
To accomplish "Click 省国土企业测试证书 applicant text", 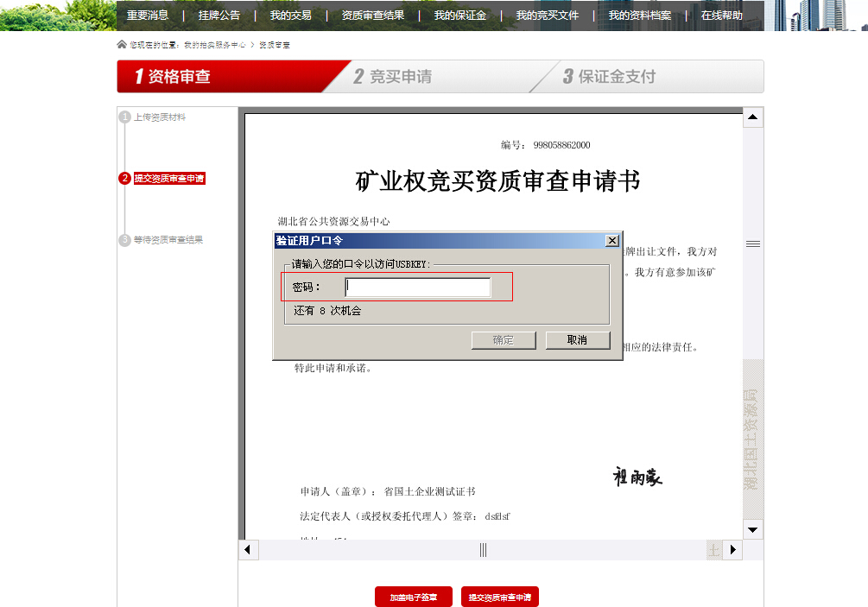I will coord(429,491).
